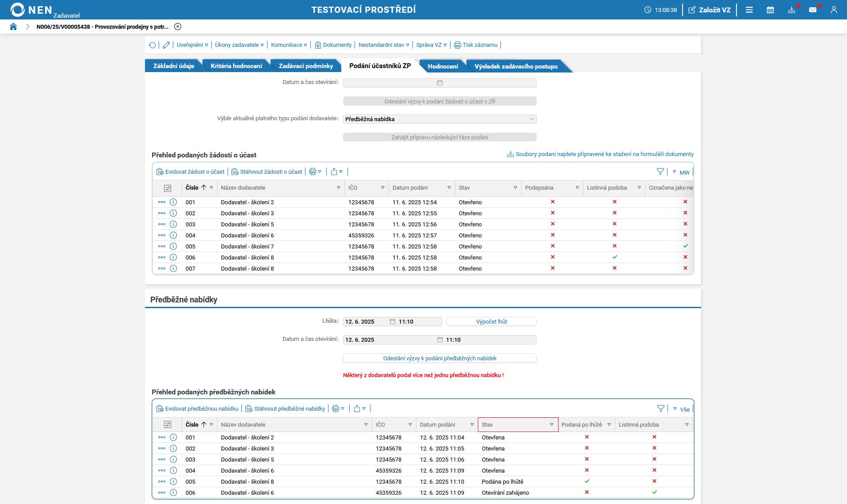
Task: Open the Kritéria hodnocení tab
Action: pyautogui.click(x=236, y=66)
